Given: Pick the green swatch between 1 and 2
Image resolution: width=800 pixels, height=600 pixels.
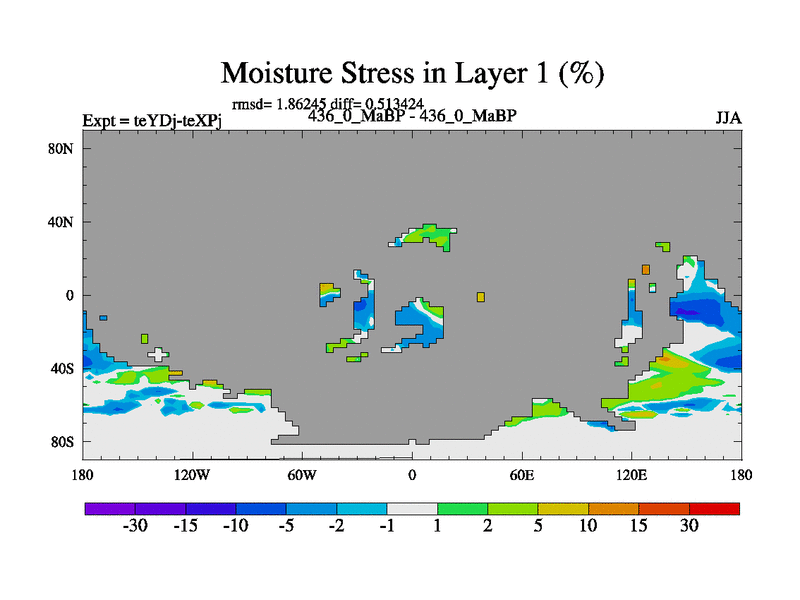Looking at the screenshot, I should (462, 509).
